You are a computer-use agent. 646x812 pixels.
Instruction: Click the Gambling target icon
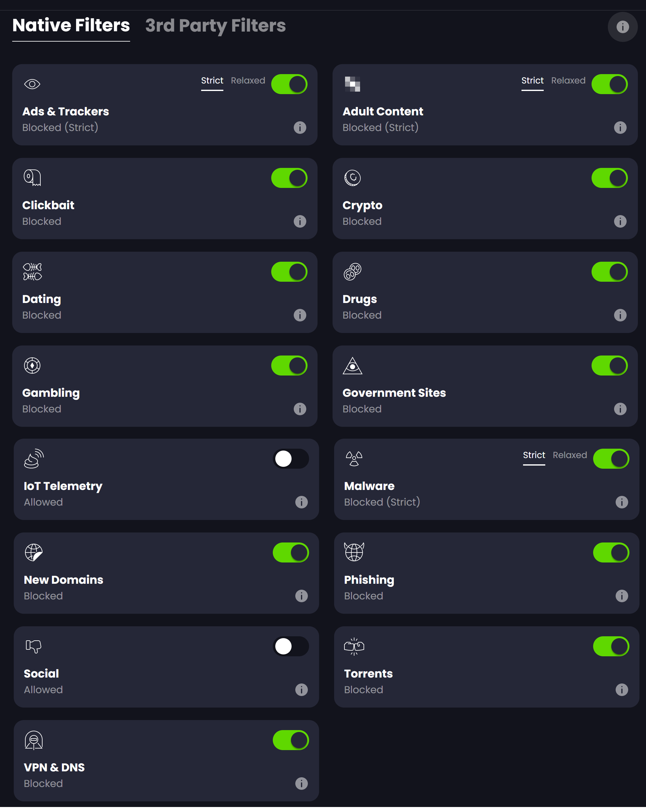tap(32, 365)
